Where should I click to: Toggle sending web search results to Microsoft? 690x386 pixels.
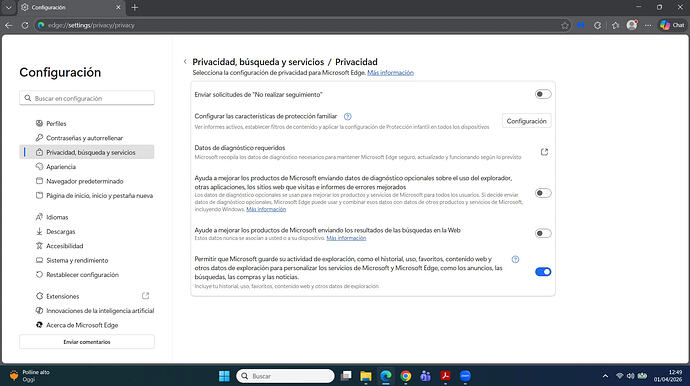pos(543,233)
